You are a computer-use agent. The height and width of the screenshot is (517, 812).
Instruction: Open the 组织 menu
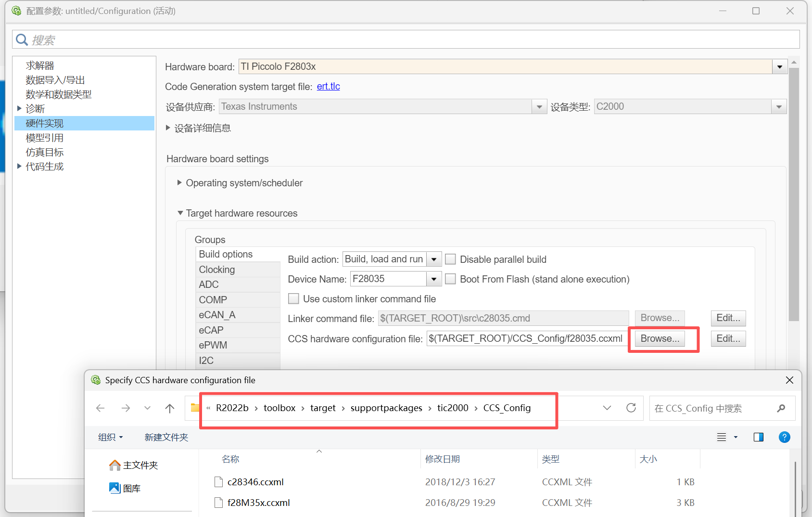(111, 437)
